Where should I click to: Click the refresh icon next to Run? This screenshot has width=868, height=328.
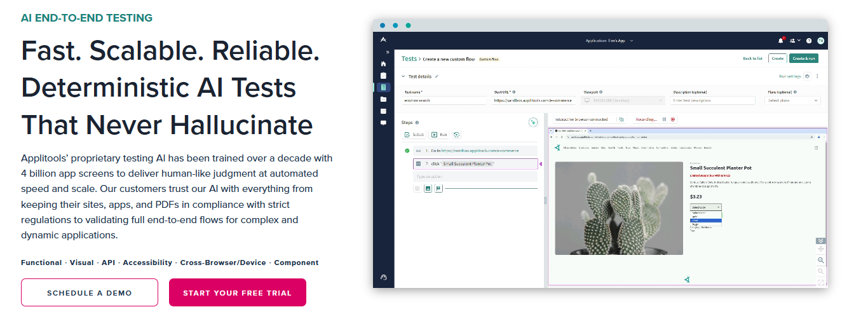point(456,135)
